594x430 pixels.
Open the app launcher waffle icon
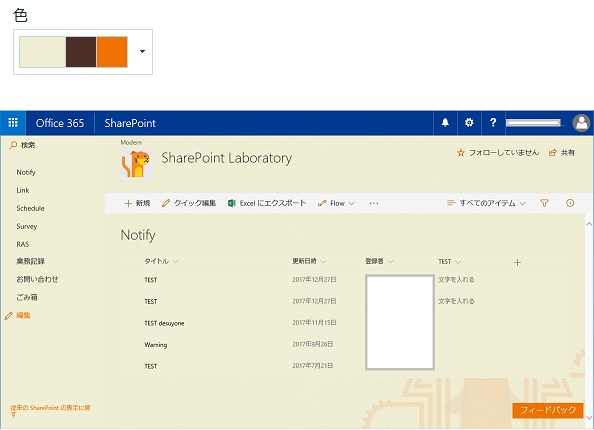13,123
